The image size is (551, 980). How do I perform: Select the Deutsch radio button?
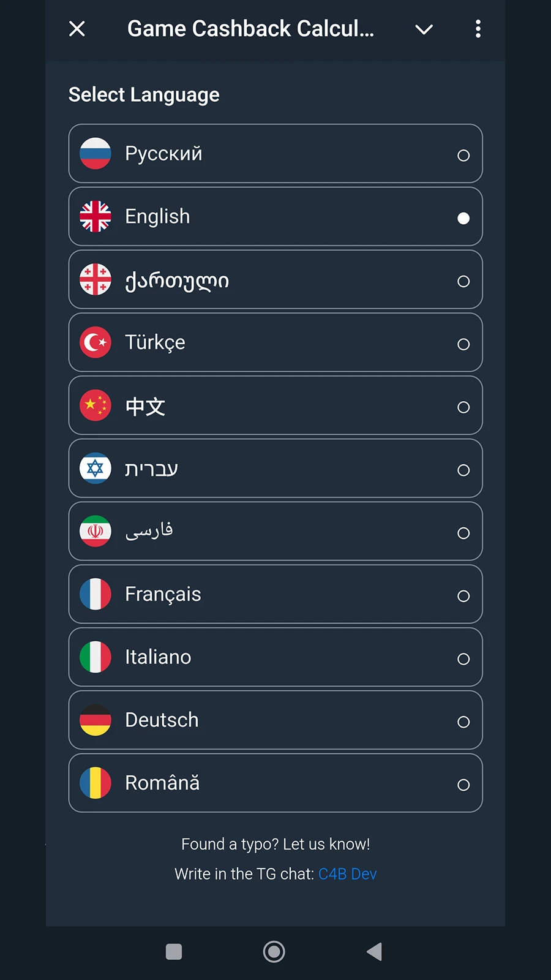(463, 722)
